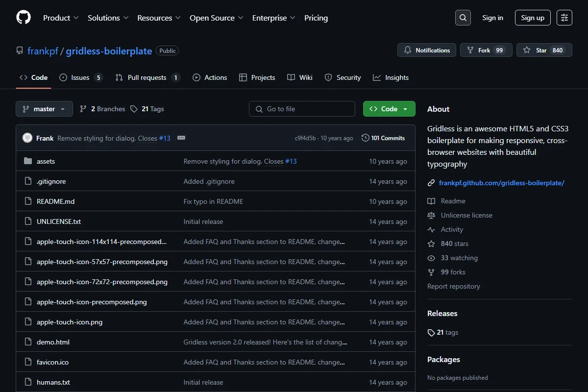This screenshot has height=392, width=588.
Task: Open appearance settings icon in header
Action: 564,18
